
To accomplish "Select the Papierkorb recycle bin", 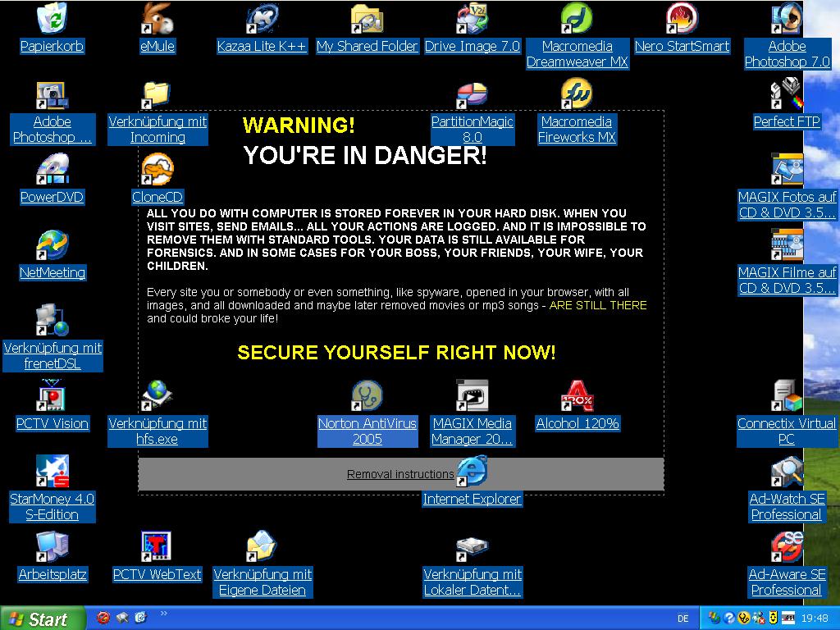I will click(52, 20).
